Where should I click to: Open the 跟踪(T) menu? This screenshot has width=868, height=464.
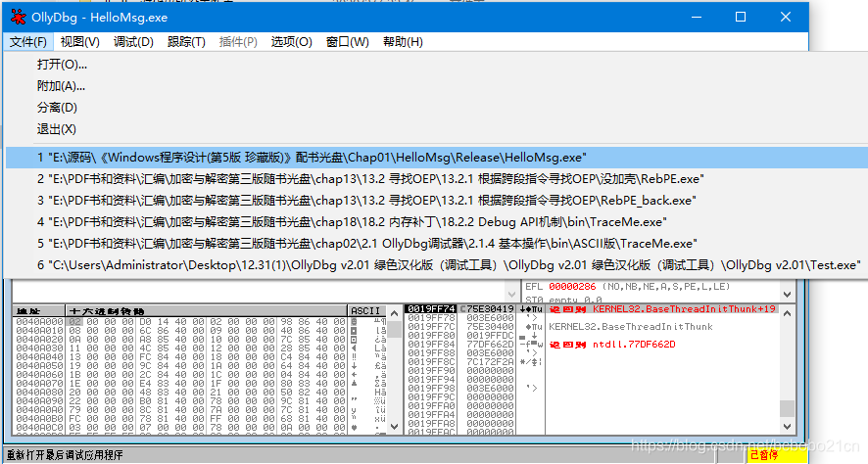(186, 42)
